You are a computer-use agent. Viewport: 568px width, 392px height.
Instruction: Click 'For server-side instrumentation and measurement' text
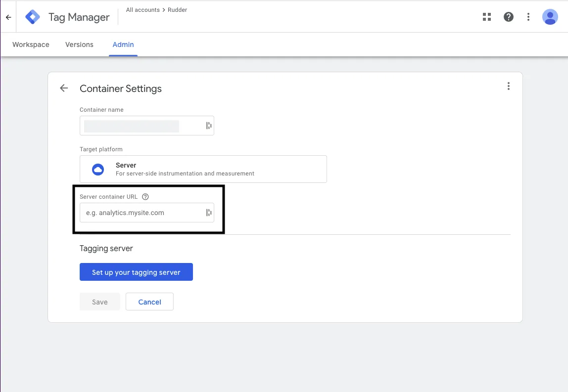[185, 174]
